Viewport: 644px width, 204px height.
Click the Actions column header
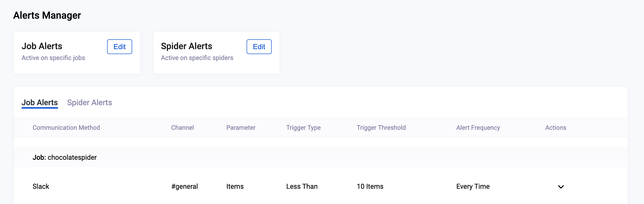pyautogui.click(x=556, y=128)
